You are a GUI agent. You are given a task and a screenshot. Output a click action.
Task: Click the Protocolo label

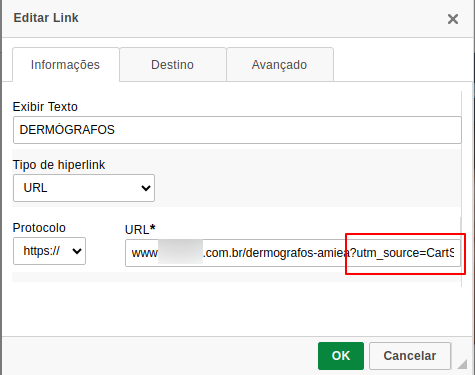[39, 228]
